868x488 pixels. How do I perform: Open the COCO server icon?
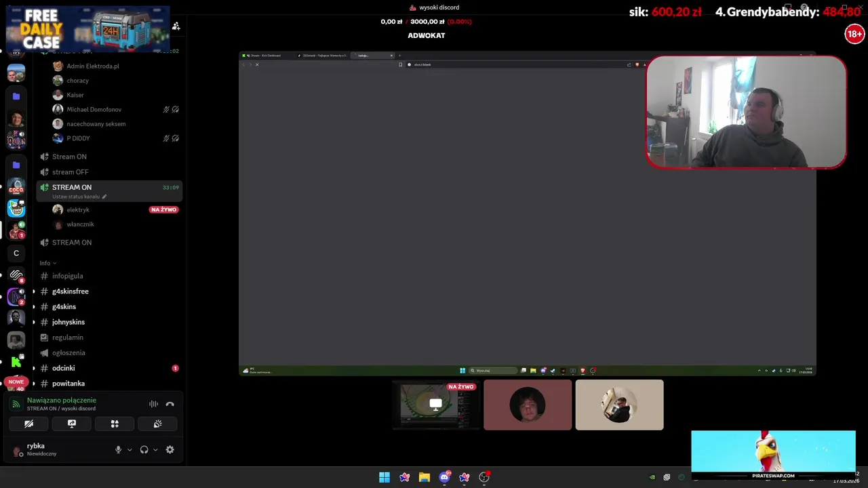tap(16, 188)
